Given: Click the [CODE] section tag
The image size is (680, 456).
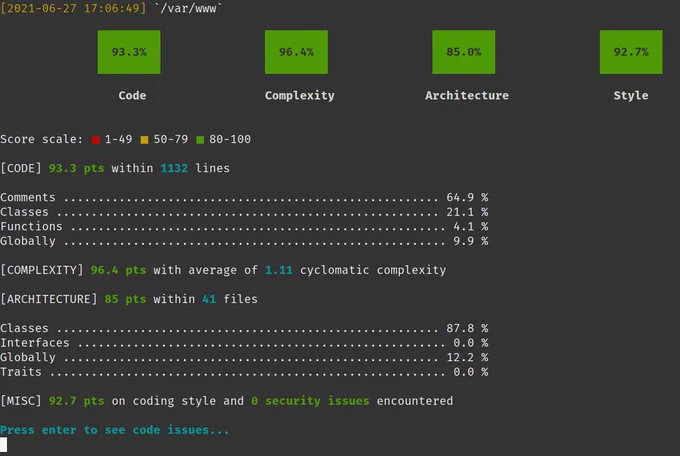Looking at the screenshot, I should coord(21,168).
